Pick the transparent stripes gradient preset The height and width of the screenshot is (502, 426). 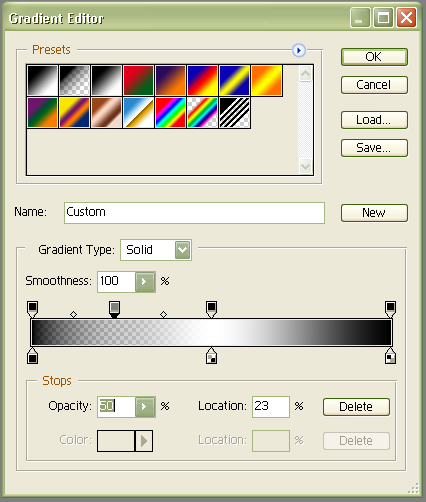coord(234,112)
